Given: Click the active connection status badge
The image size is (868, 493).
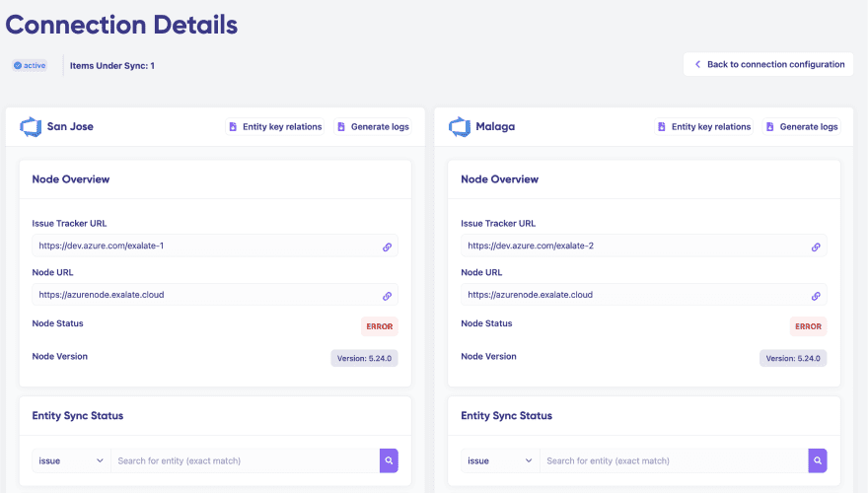Looking at the screenshot, I should point(30,66).
